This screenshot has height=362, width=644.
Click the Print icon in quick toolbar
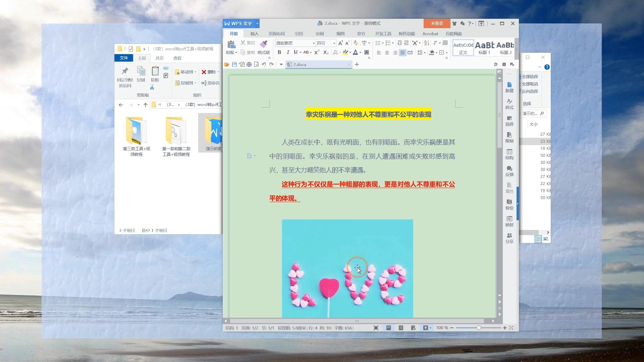[x=249, y=64]
